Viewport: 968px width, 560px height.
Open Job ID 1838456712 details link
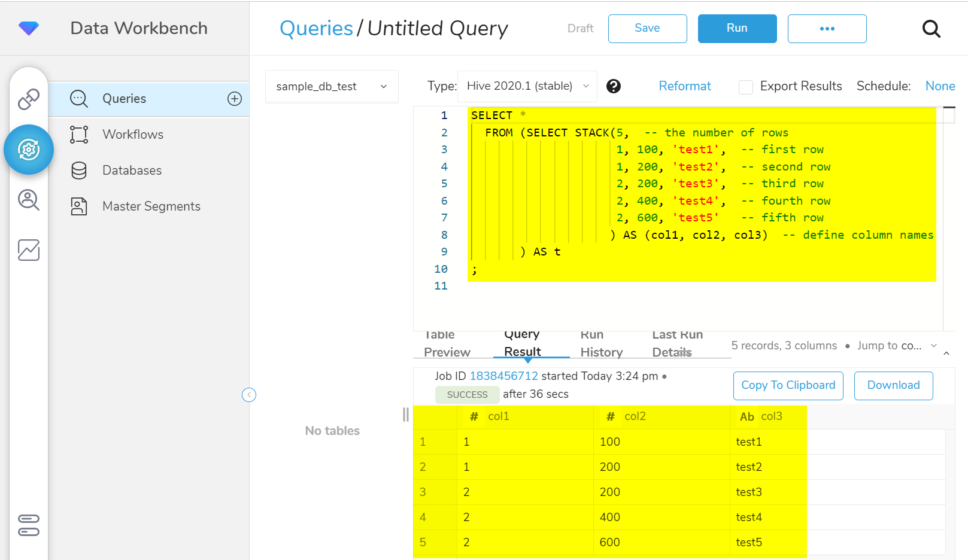pos(504,376)
